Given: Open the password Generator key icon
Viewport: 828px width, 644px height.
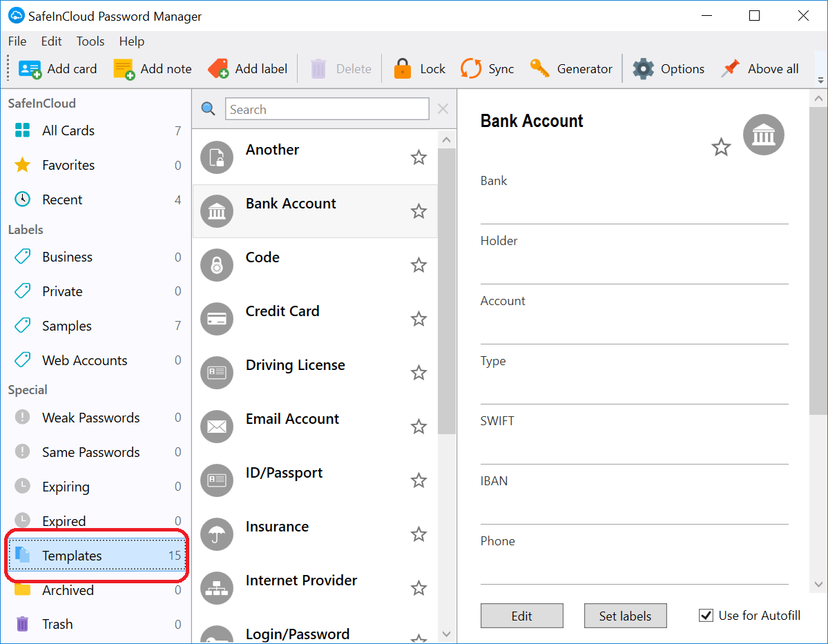Looking at the screenshot, I should [x=539, y=68].
